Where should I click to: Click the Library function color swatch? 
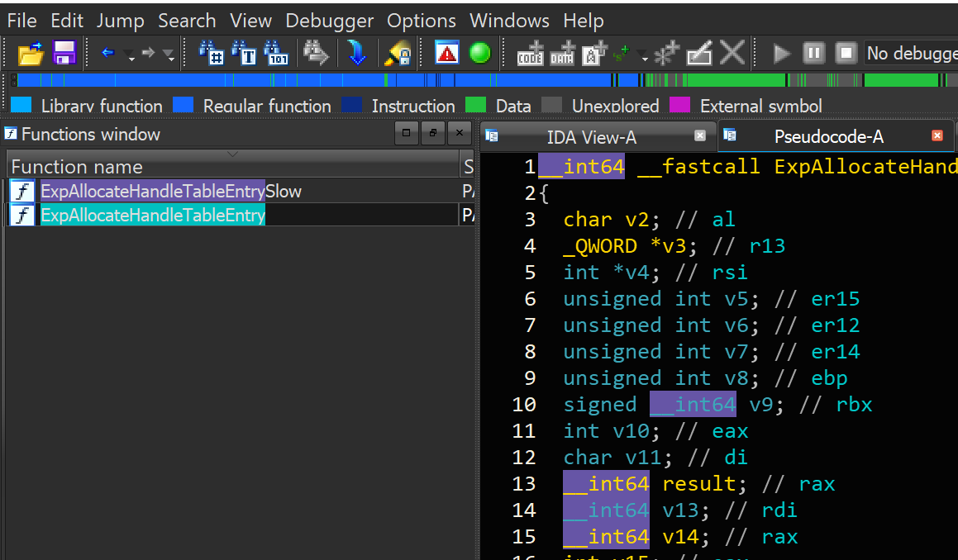(x=21, y=105)
